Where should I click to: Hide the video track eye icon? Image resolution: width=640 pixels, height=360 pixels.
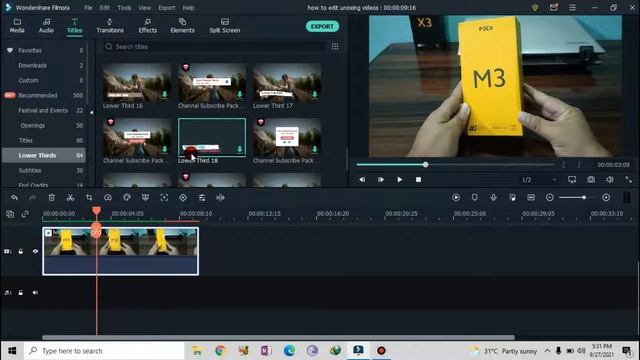pyautogui.click(x=35, y=251)
